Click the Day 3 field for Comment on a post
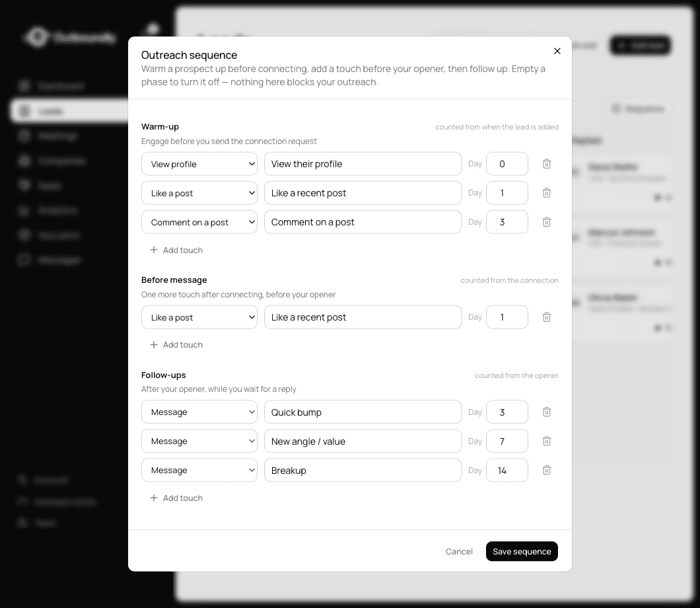Viewport: 700px width, 608px height. click(507, 222)
